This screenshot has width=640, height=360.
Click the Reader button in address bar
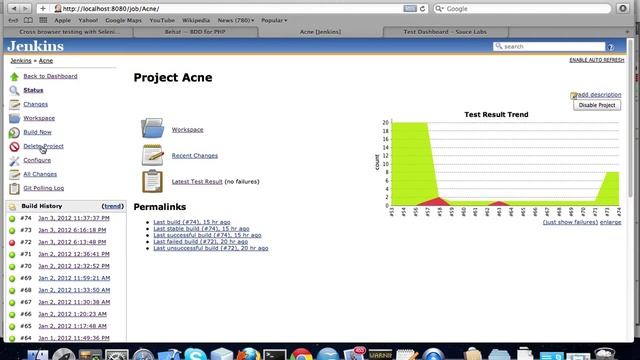click(410, 9)
